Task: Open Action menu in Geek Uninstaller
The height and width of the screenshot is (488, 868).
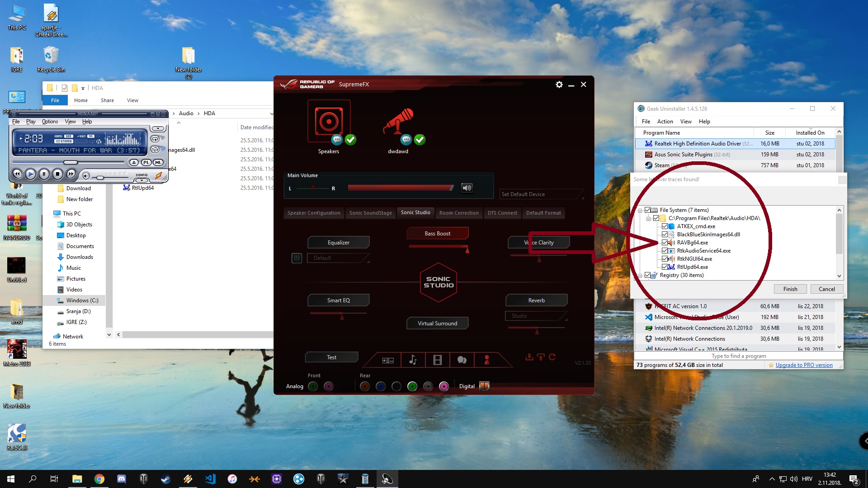Action: [x=665, y=122]
